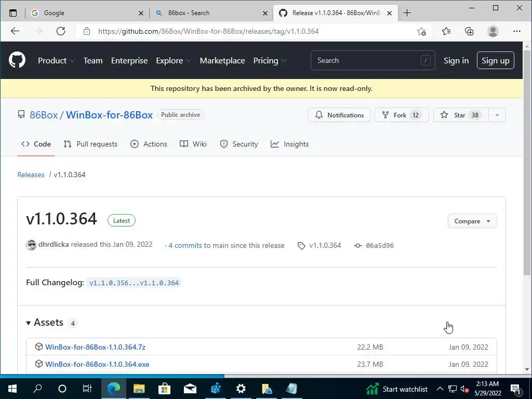Click the browser profile avatar
Screen dimensions: 532x399
click(493, 31)
